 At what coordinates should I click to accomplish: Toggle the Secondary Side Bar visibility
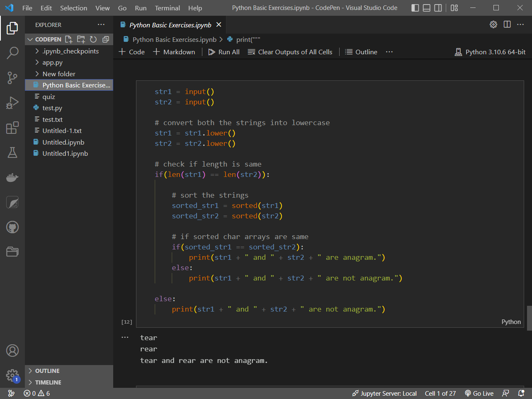437,7
